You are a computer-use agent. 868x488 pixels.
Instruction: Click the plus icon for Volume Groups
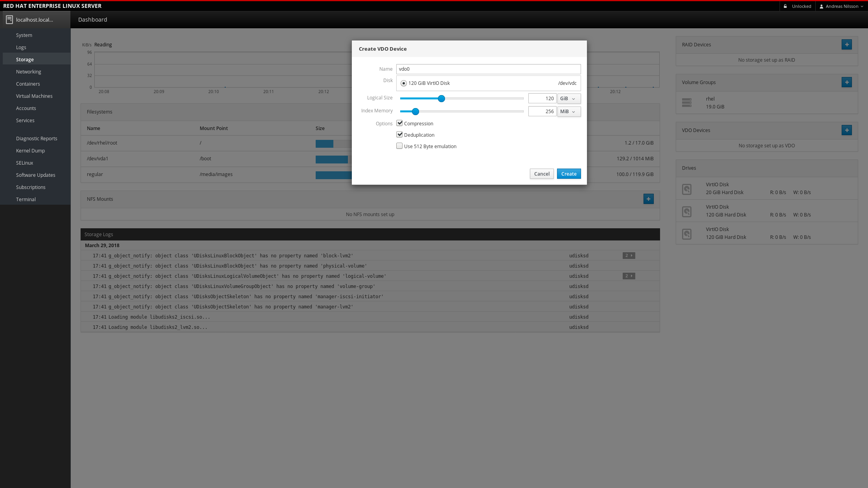coord(846,82)
